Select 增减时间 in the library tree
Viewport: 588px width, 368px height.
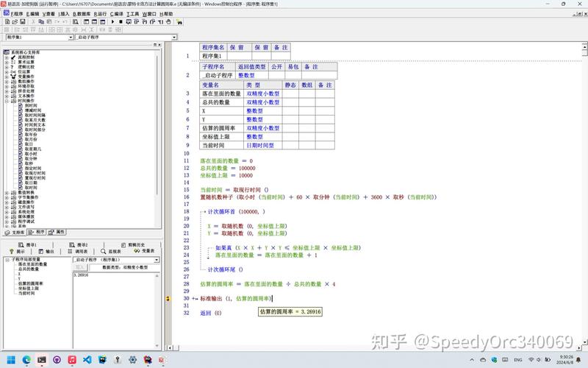33,110
